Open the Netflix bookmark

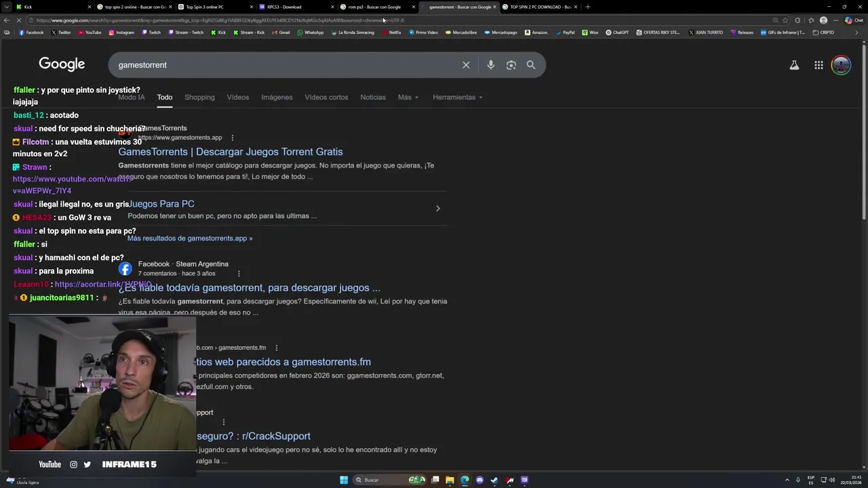pyautogui.click(x=391, y=33)
